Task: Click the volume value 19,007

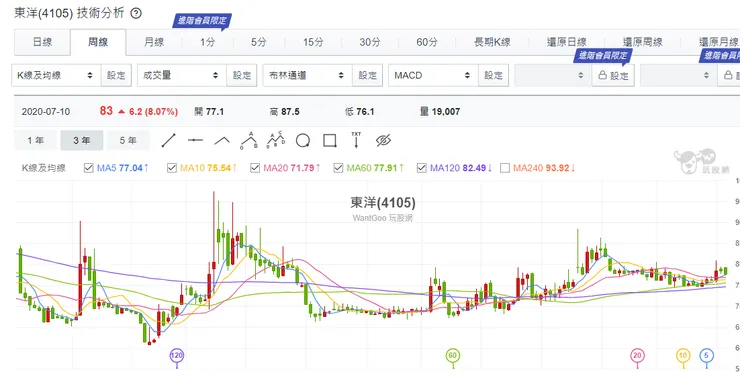Action: coord(446,112)
